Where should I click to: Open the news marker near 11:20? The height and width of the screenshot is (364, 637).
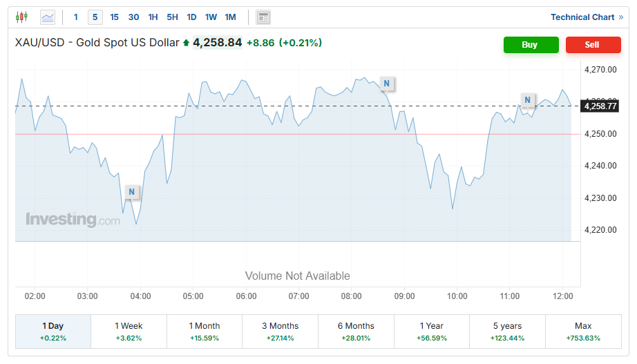(x=527, y=100)
